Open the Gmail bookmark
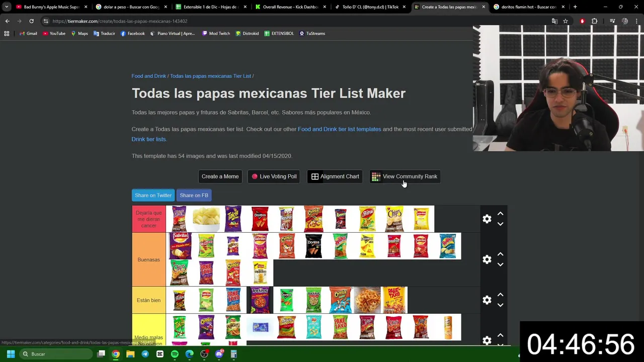This screenshot has height=362, width=644. pos(28,33)
